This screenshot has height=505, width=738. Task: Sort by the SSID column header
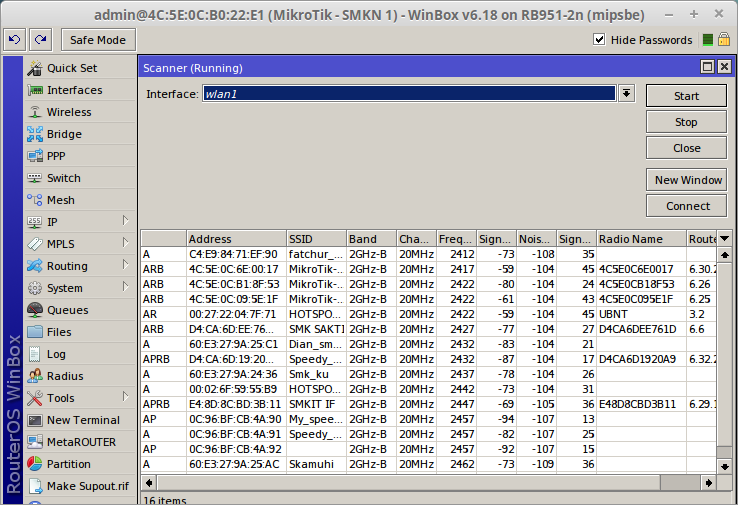click(x=316, y=239)
